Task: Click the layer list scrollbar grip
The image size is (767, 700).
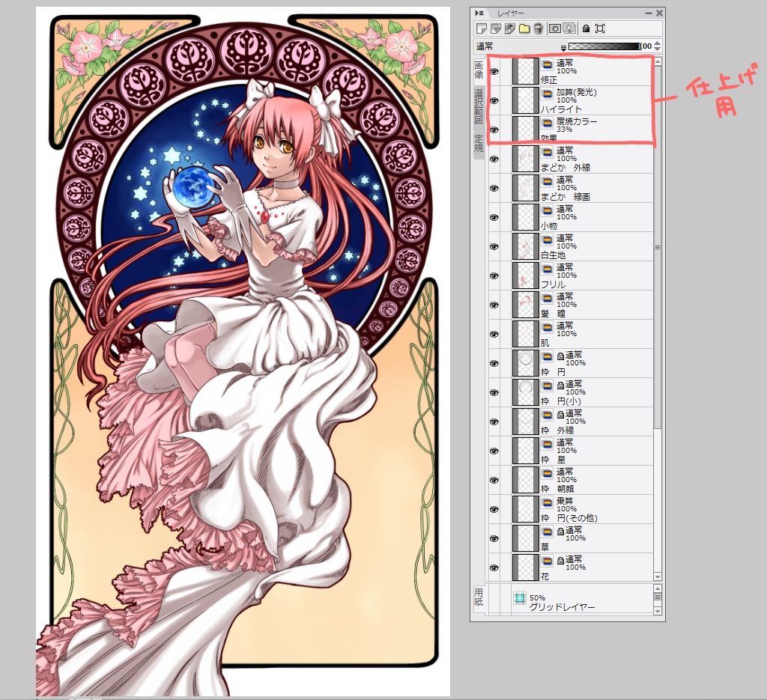Action: pos(658,247)
